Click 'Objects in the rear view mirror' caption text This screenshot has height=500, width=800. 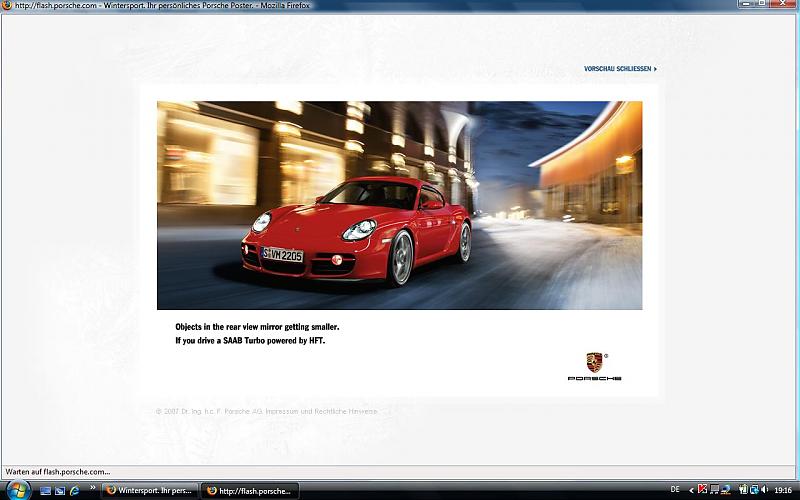(x=257, y=327)
